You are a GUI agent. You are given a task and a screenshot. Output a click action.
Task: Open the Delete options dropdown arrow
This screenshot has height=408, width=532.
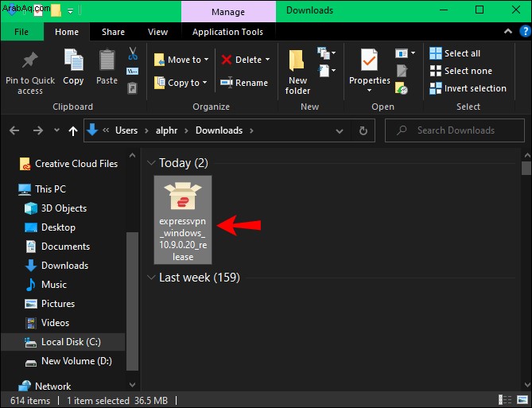(x=268, y=60)
